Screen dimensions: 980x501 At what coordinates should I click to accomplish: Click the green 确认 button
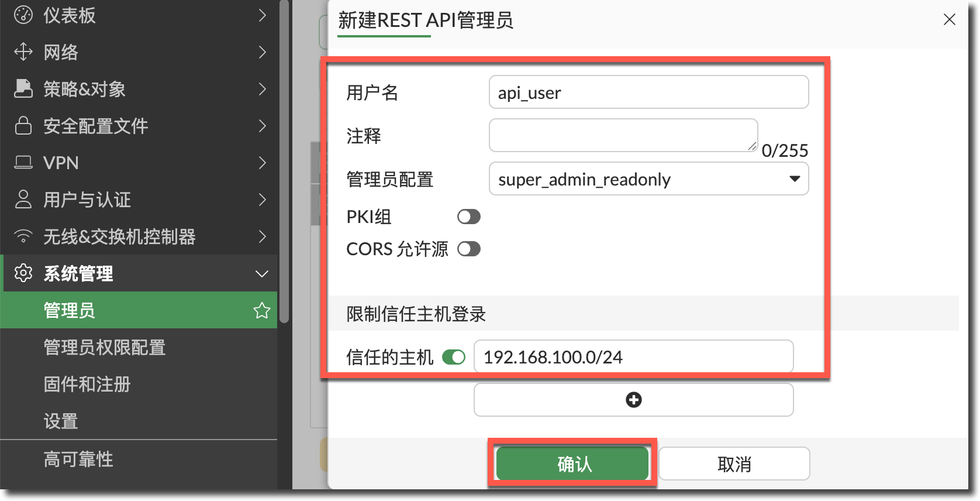(572, 464)
